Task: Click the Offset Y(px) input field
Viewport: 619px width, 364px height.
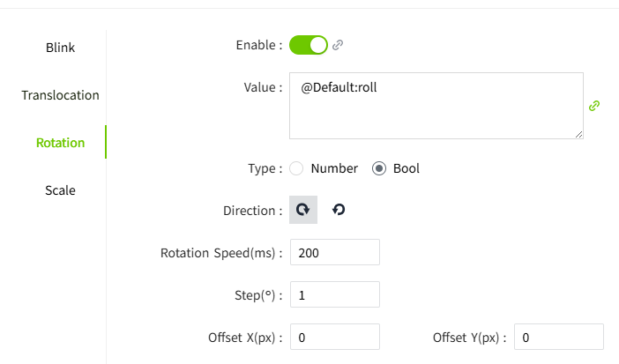Action: click(558, 337)
